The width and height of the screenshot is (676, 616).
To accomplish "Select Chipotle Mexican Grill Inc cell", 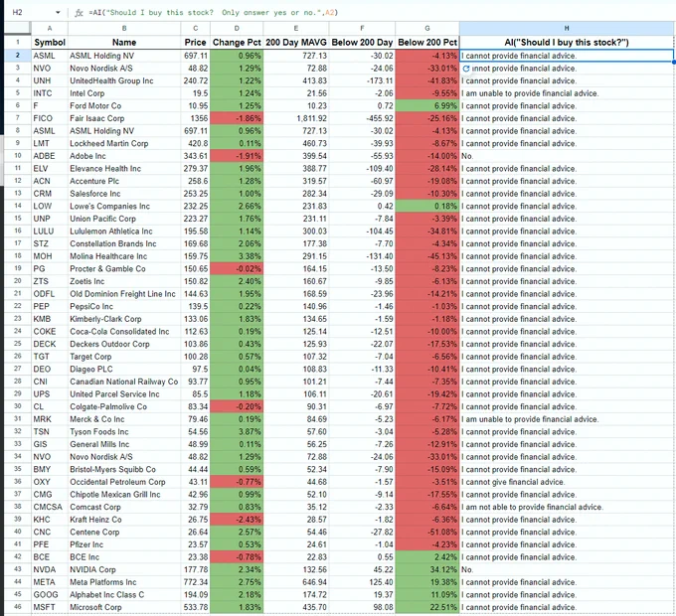I will click(124, 495).
